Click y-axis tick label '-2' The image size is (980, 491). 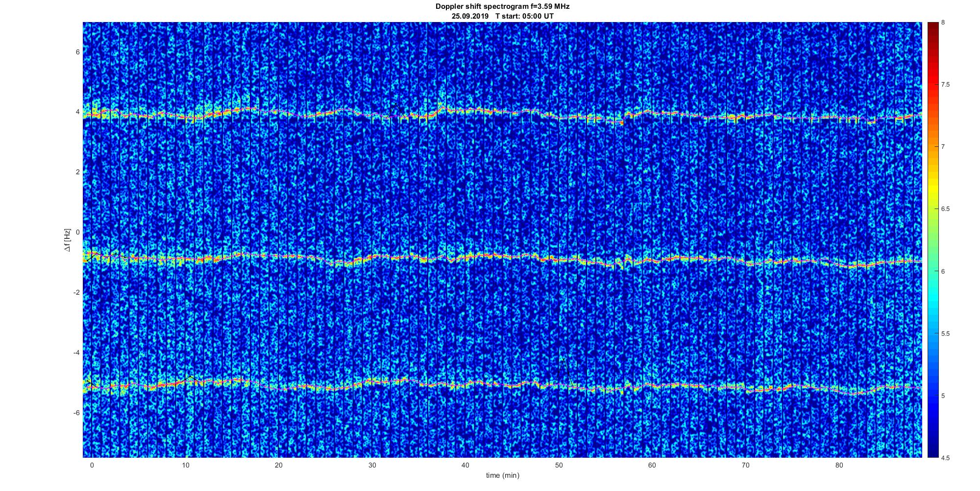(76, 293)
